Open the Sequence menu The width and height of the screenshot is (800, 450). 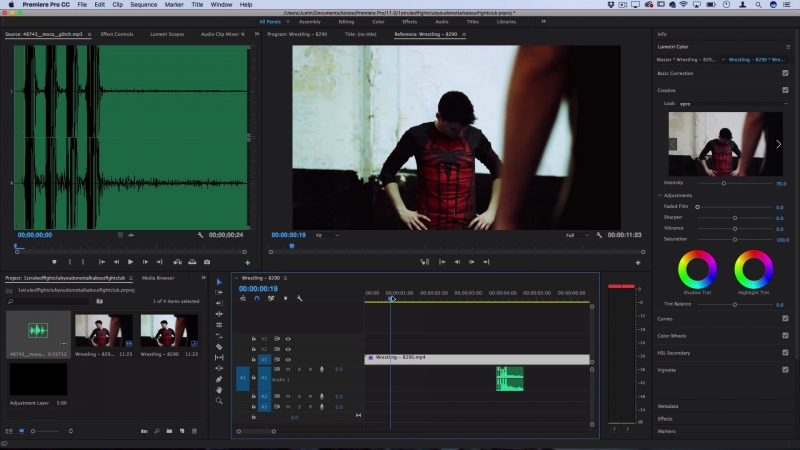click(143, 5)
